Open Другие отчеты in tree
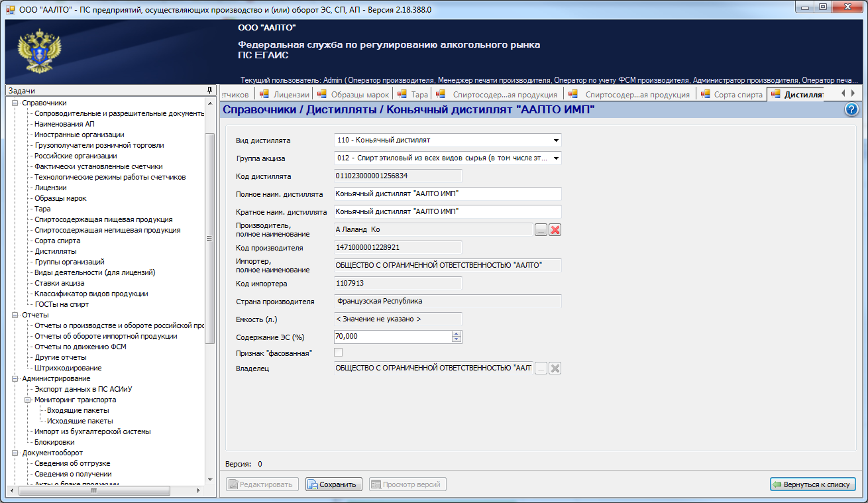The image size is (868, 503). (x=60, y=357)
